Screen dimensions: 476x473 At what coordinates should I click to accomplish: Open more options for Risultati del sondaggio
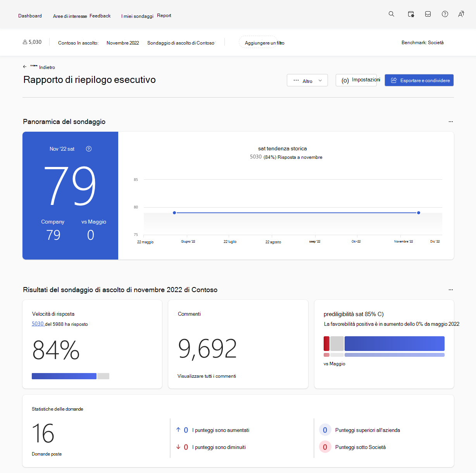coord(451,290)
